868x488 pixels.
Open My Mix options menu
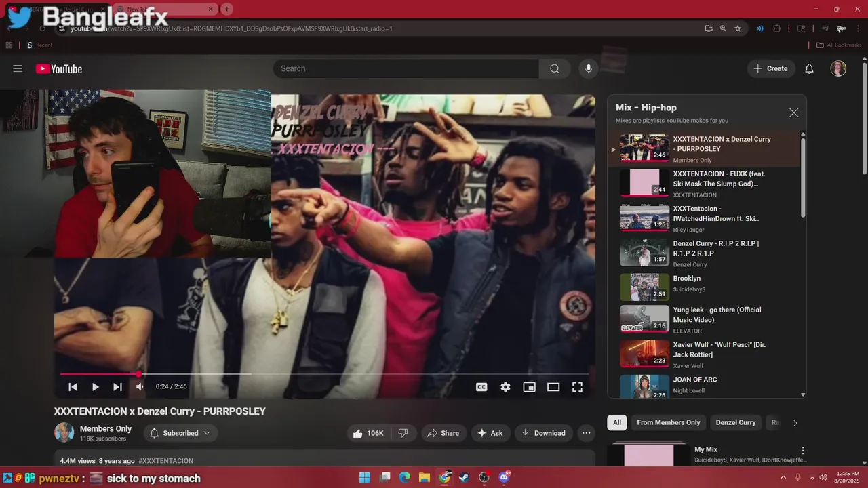(803, 451)
